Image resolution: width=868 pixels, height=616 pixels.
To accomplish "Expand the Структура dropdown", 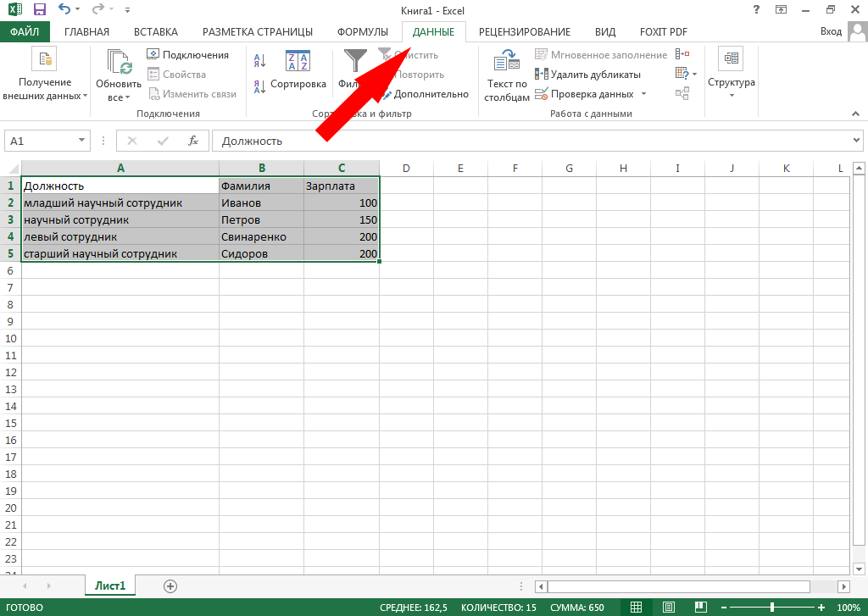I will click(x=731, y=95).
